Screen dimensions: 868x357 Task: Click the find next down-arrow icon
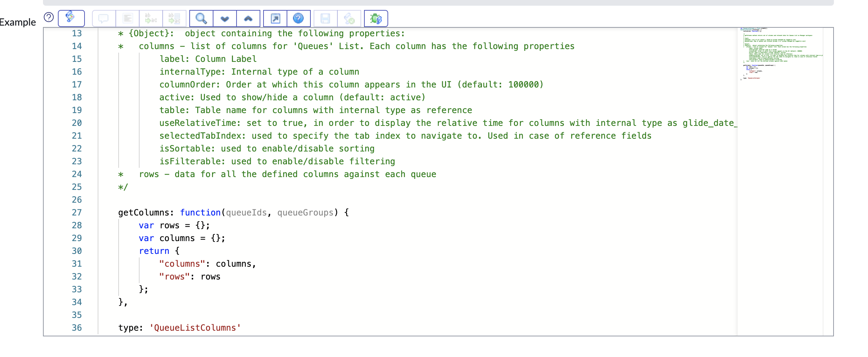pos(225,18)
